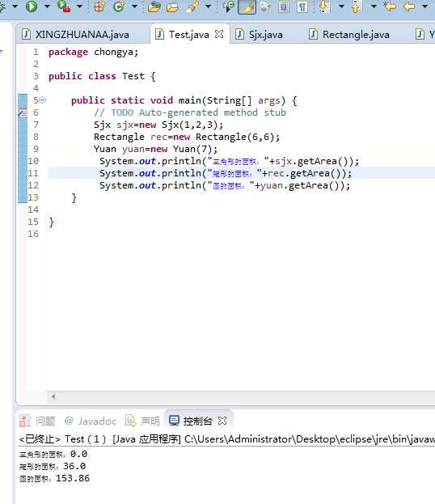This screenshot has height=504, width=435.
Task: Collapse the main method fold marker
Action: tap(43, 100)
